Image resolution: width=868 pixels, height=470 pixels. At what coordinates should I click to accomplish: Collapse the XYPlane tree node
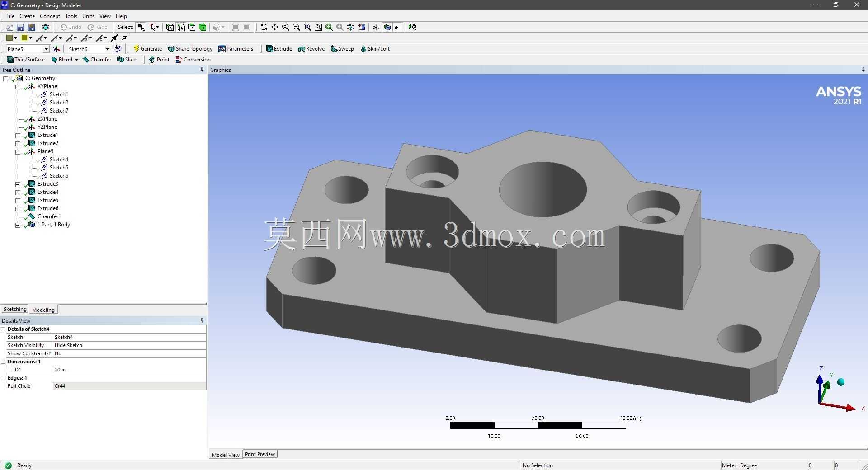[18, 86]
